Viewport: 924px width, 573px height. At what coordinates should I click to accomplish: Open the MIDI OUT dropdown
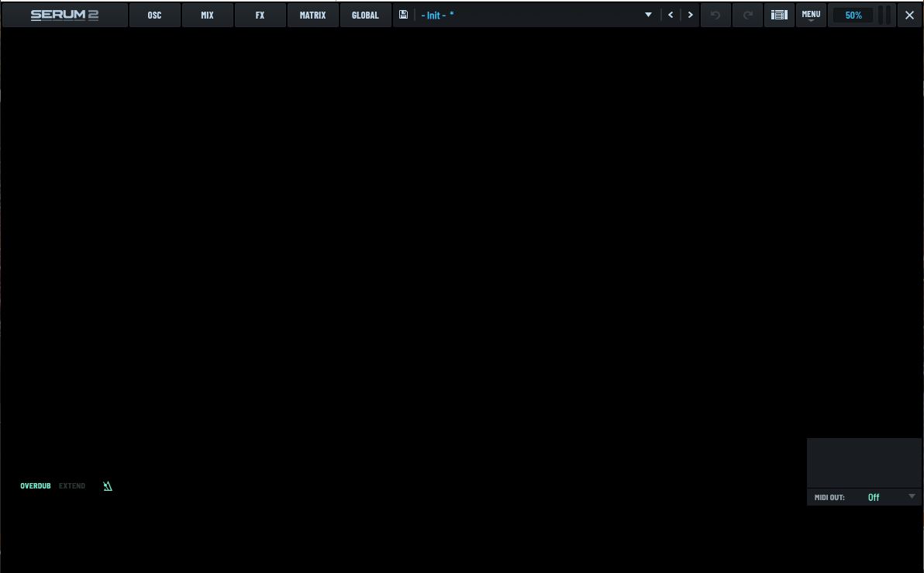(x=864, y=497)
